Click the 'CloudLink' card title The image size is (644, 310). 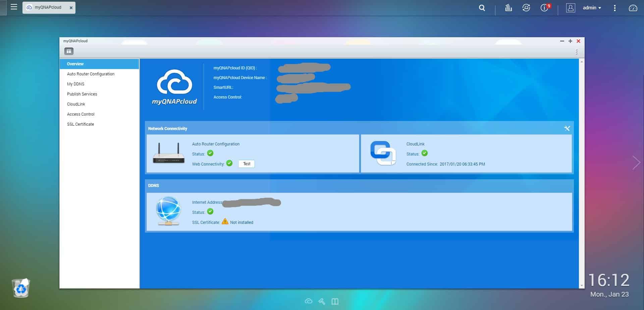coord(415,144)
